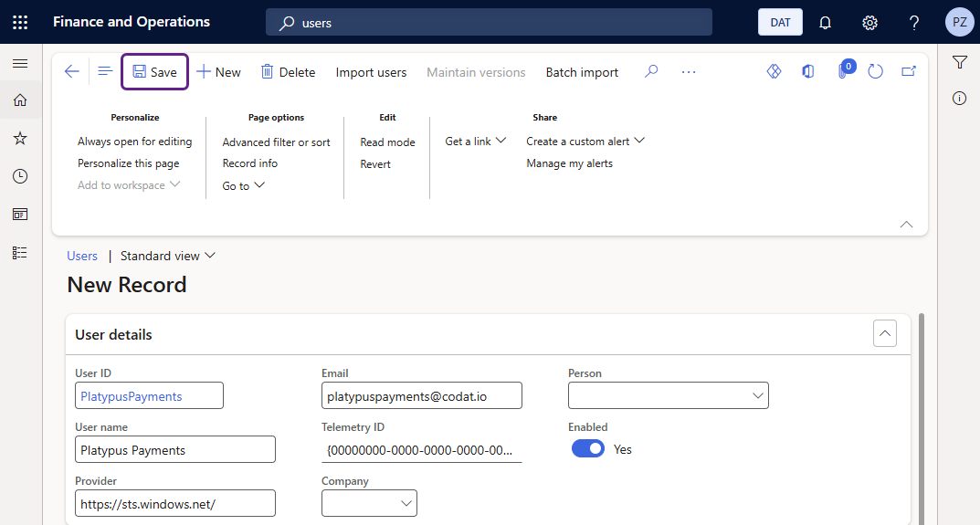
Task: Open Recent clock icon in sidebar
Action: [20, 176]
